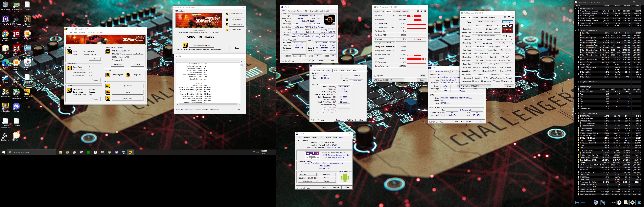Expand Core VIDs in HWiNFO

[578, 33]
